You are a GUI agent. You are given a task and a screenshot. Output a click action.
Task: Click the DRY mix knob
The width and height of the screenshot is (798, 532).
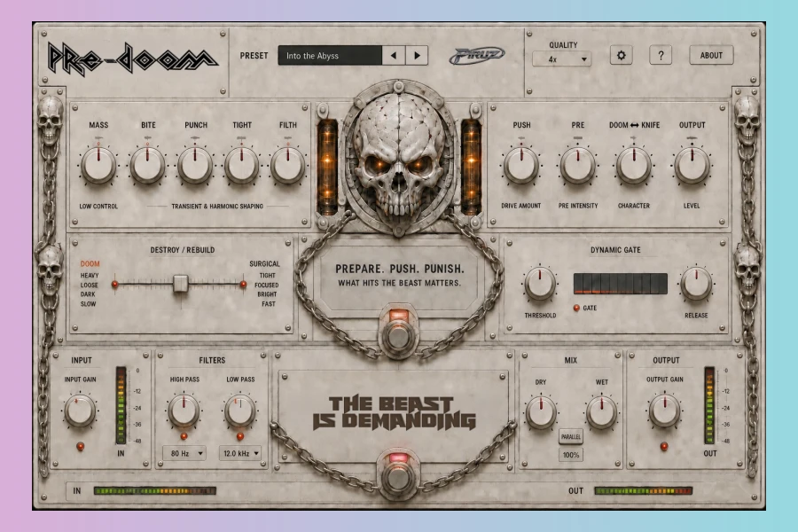pyautogui.click(x=541, y=411)
